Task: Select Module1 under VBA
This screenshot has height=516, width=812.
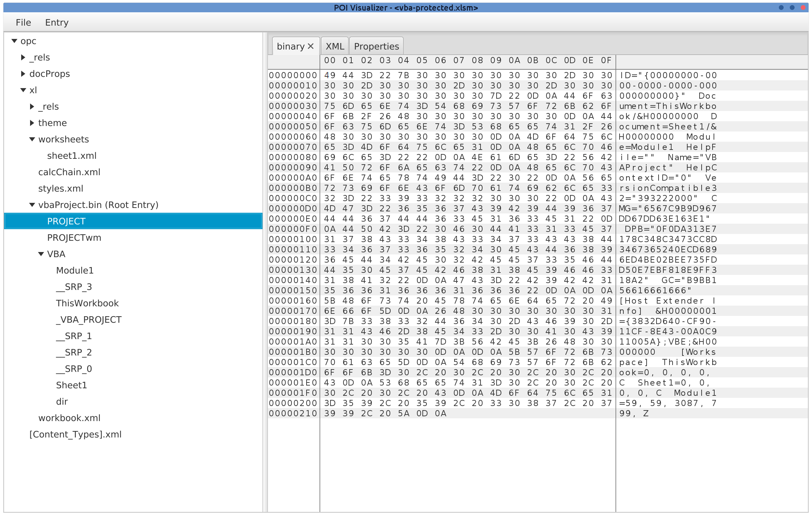Action: click(x=75, y=270)
